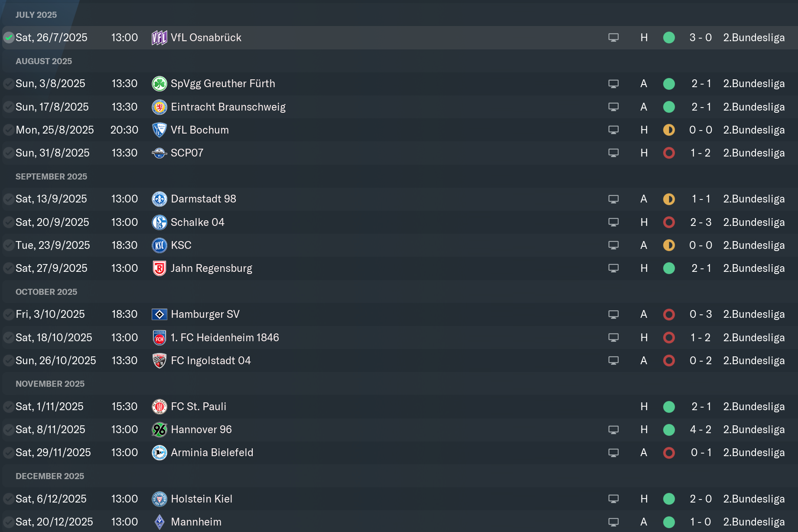
Task: Click the TV monitor icon on Holstein Kiel row
Action: [613, 499]
